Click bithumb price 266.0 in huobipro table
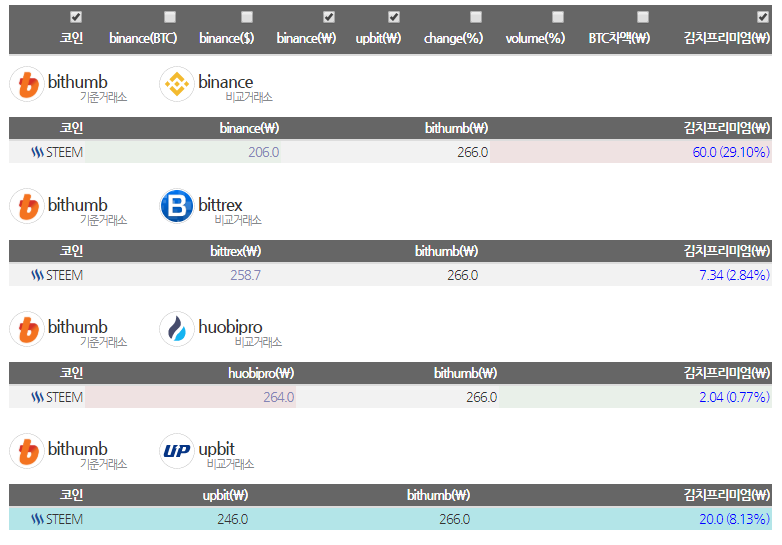This screenshot has height=545, width=782. tap(481, 397)
